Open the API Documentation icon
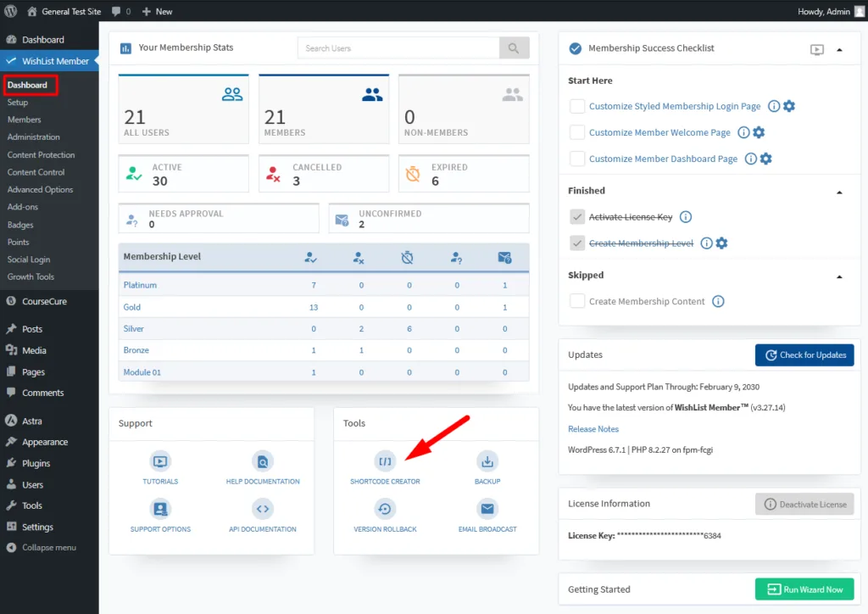Viewport: 868px width, 614px height. pos(262,509)
